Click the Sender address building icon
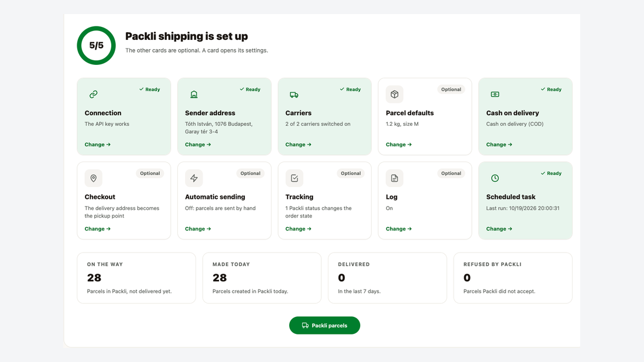The width and height of the screenshot is (644, 362). point(194,94)
